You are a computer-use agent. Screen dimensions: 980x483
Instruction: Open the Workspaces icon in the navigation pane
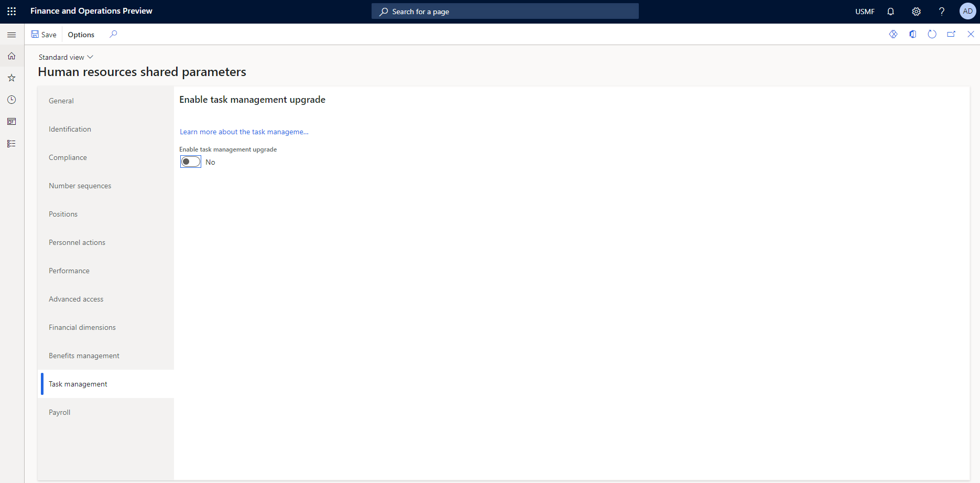(x=12, y=121)
